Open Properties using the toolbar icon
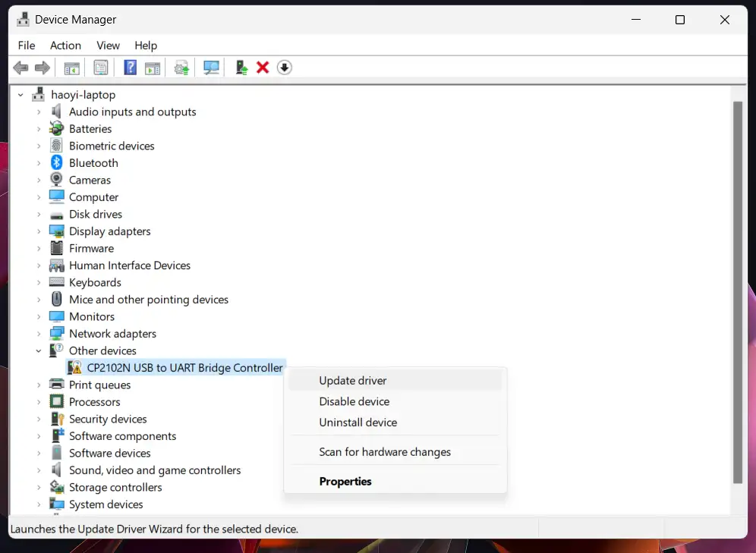This screenshot has width=756, height=553. (101, 68)
